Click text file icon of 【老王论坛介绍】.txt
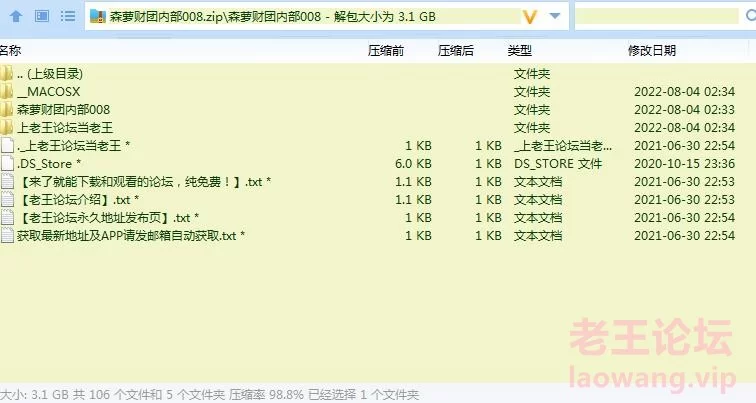This screenshot has height=403, width=756. [7, 200]
